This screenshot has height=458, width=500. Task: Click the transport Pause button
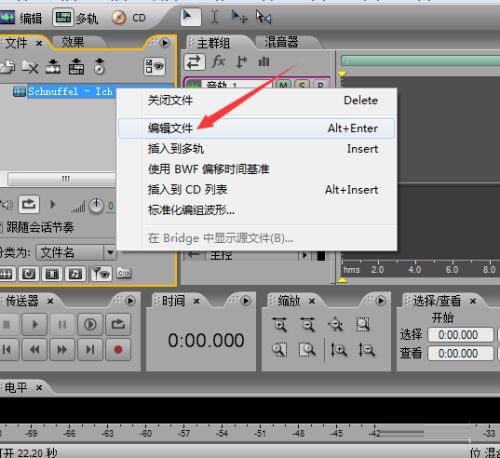[x=62, y=324]
